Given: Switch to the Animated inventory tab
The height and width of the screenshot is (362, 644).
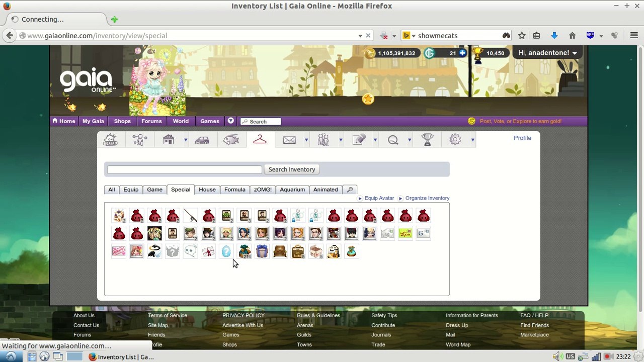Looking at the screenshot, I should point(326,190).
